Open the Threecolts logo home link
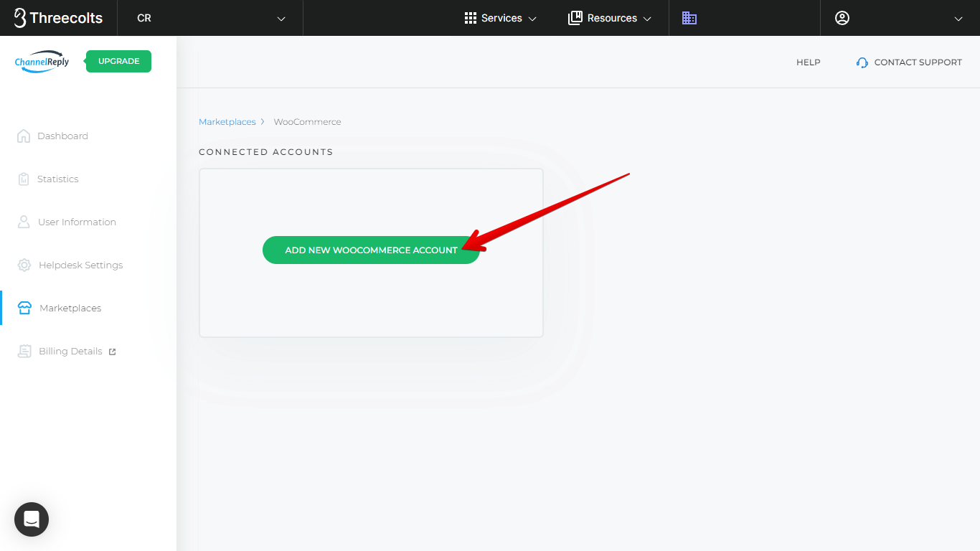The image size is (980, 551). pos(59,18)
